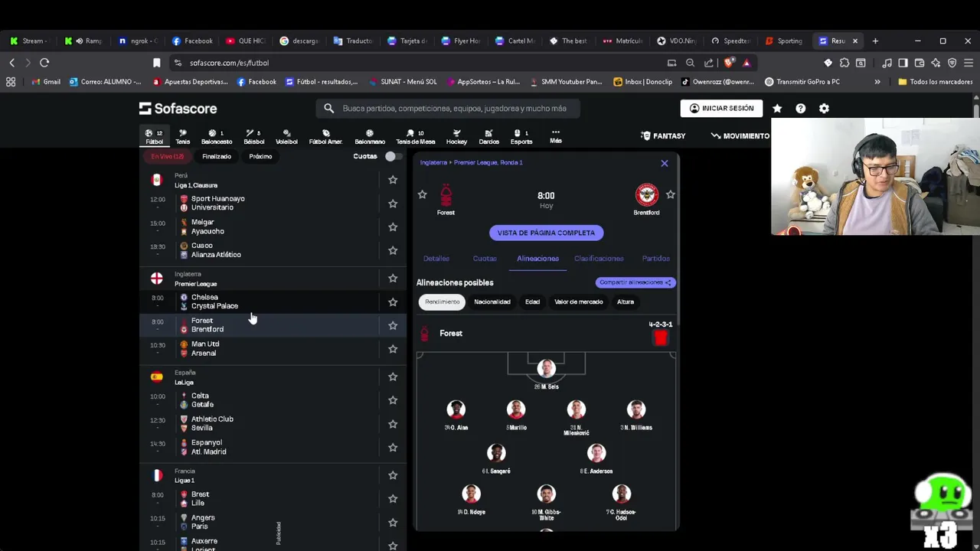This screenshot has height=551, width=980.
Task: Click the Brave Shields lion icon
Action: click(x=729, y=63)
